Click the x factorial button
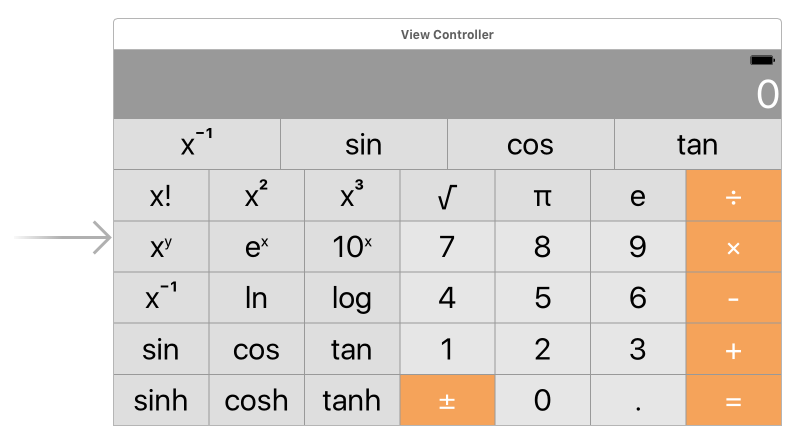The height and width of the screenshot is (443, 800). pyautogui.click(x=161, y=195)
